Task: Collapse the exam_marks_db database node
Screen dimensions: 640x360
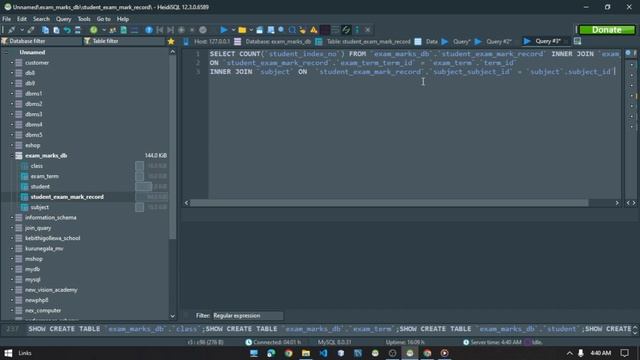Action: 12,156
